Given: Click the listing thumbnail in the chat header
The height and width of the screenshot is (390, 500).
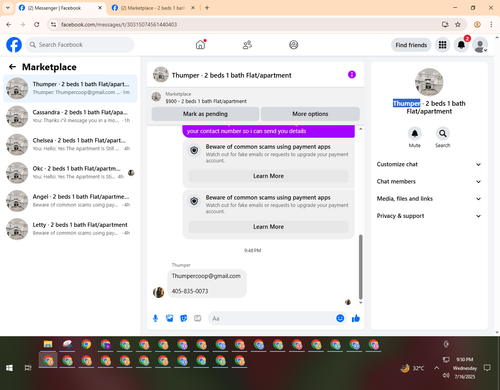Looking at the screenshot, I should [161, 75].
